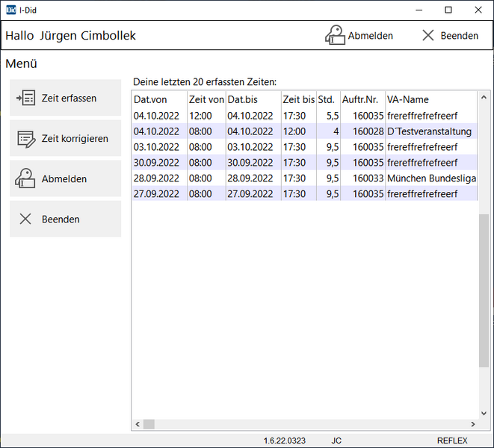Screen dimensions: 494x448
Task: Click the X icon beside the header Beenden
Action: (427, 35)
